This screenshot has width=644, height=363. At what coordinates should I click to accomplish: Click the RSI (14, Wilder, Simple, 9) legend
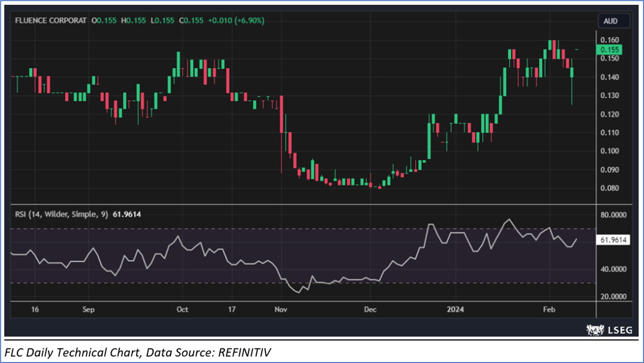pyautogui.click(x=61, y=214)
